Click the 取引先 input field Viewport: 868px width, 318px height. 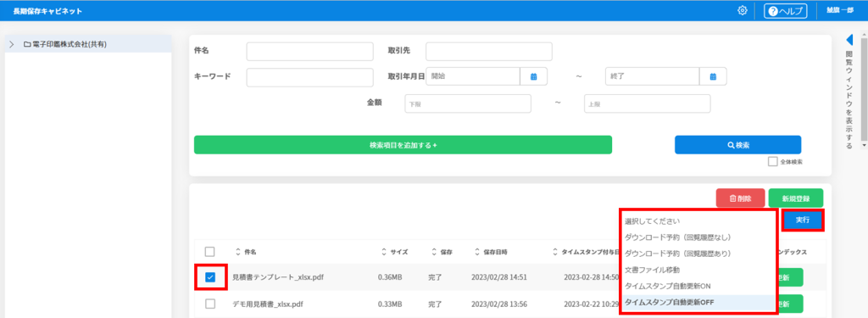489,52
